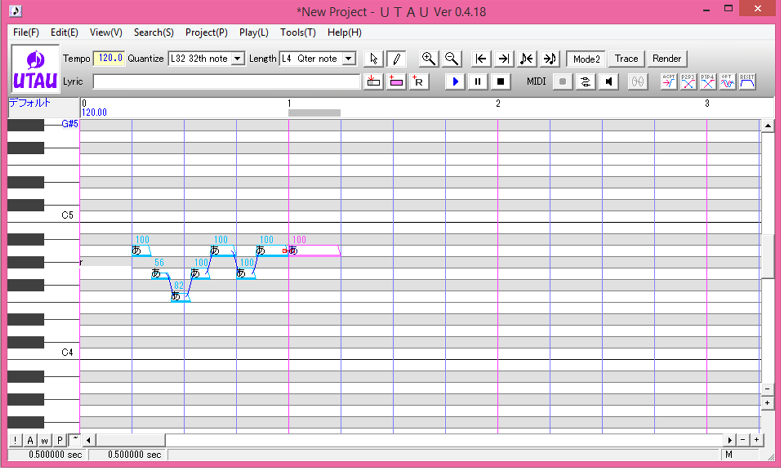Open the Tools(T) menu

[298, 32]
